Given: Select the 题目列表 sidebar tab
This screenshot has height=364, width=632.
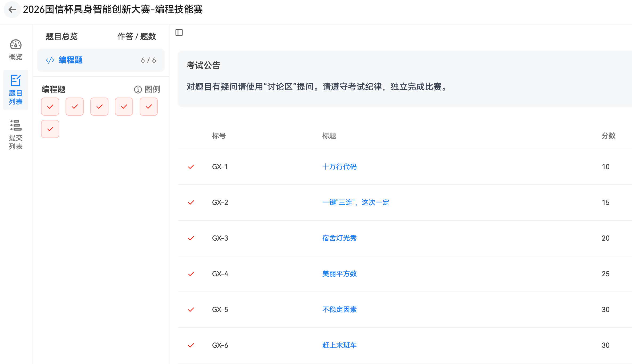Looking at the screenshot, I should 16,90.
